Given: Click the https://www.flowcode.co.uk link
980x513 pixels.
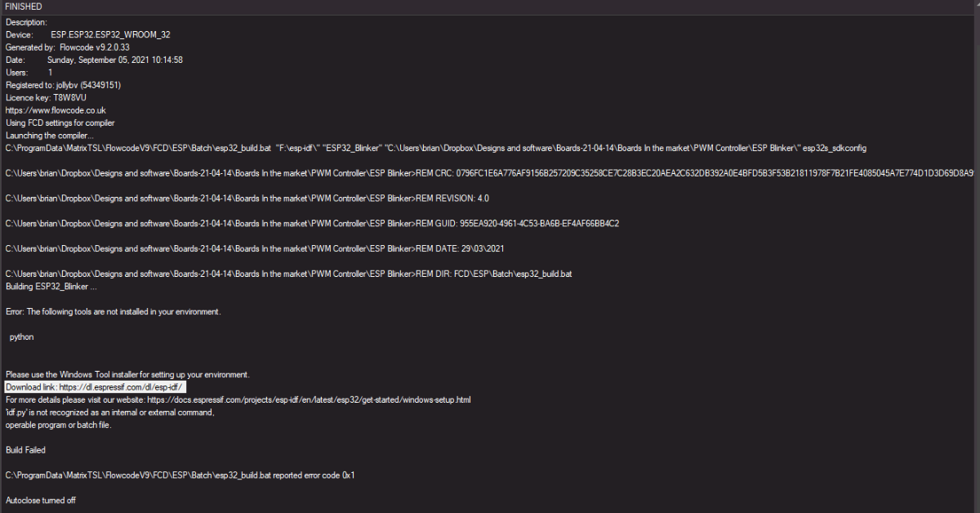Looking at the screenshot, I should (56, 110).
